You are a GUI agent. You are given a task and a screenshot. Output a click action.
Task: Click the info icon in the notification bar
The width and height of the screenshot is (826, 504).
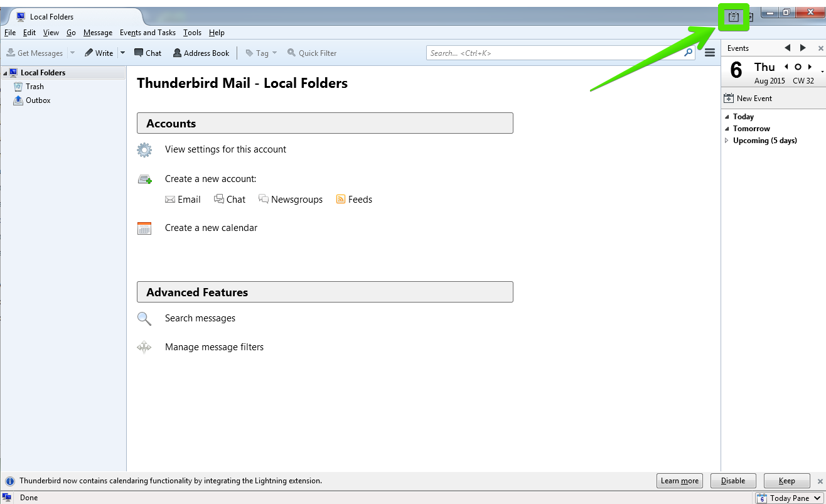pyautogui.click(x=10, y=481)
